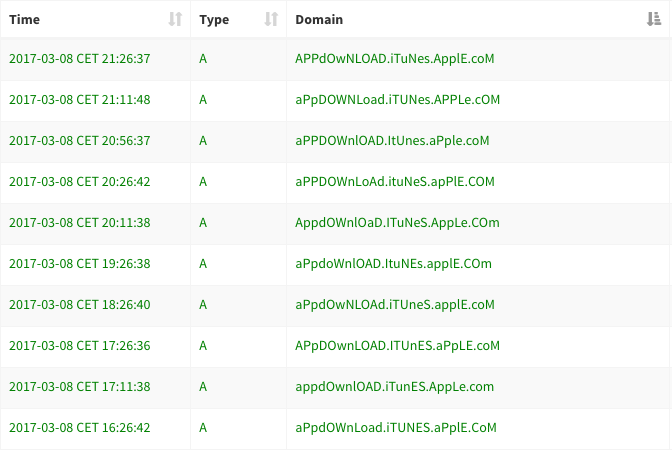Select the timestamp 2017-03-08 CET 21:26:37
Image resolution: width=672 pixels, height=450 pixels.
coord(80,59)
